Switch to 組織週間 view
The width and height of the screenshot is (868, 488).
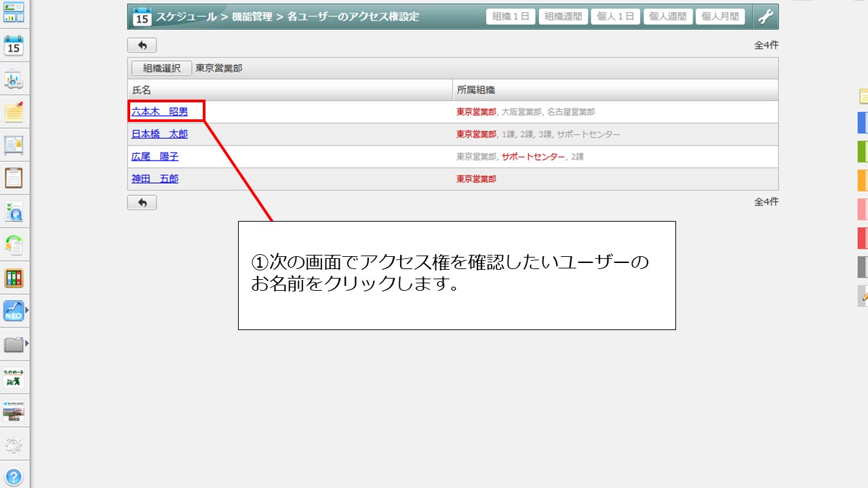(x=563, y=17)
